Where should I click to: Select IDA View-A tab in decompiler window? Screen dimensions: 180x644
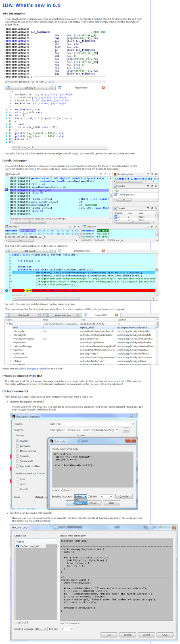pos(30,87)
